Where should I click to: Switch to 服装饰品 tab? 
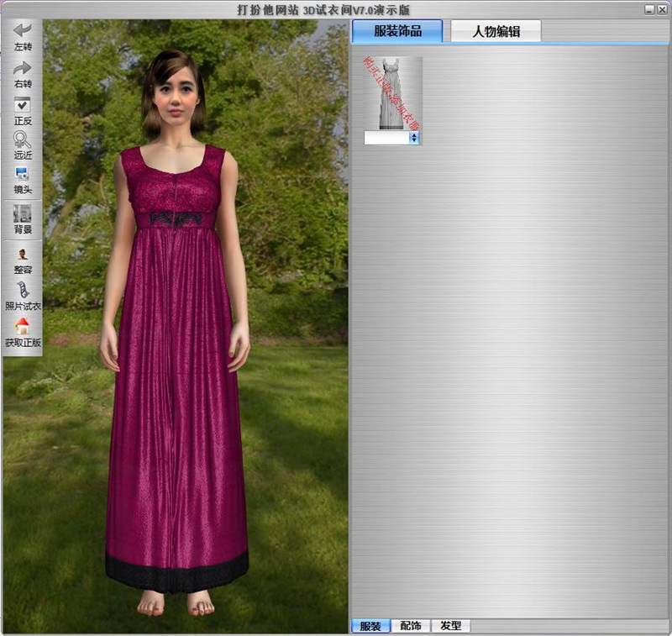click(397, 31)
